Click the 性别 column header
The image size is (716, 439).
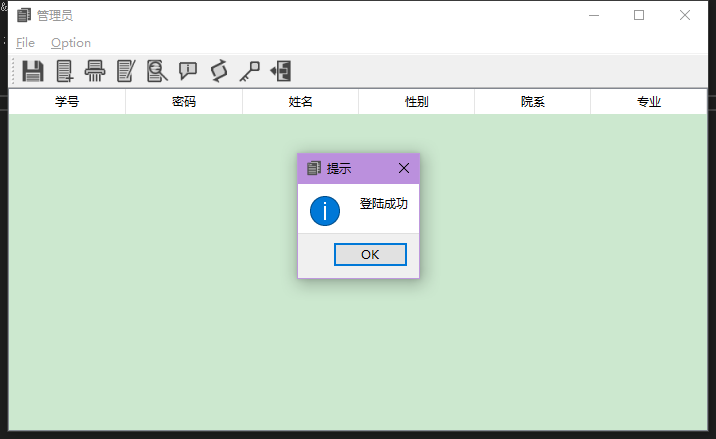416,101
